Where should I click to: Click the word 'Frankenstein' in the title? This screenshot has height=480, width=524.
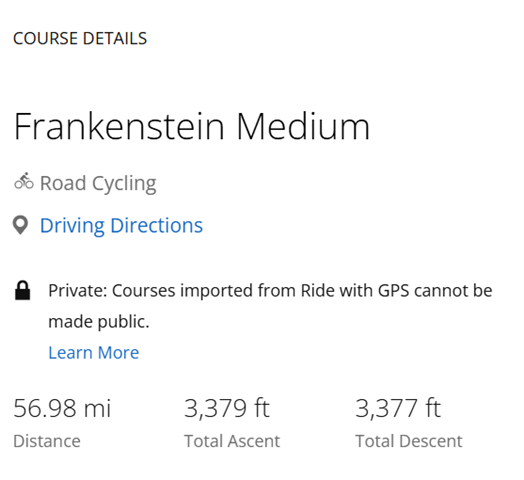tap(119, 126)
